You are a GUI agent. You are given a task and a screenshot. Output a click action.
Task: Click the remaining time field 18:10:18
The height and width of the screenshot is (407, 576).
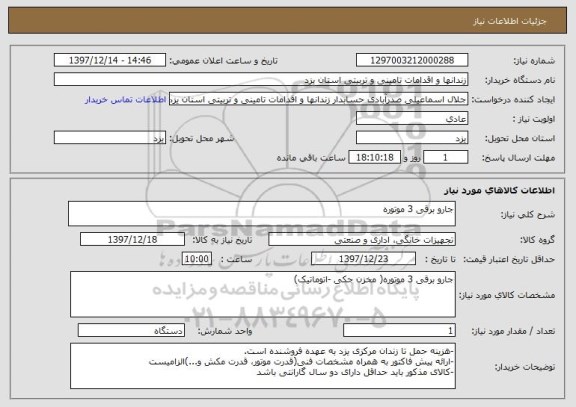pyautogui.click(x=374, y=158)
